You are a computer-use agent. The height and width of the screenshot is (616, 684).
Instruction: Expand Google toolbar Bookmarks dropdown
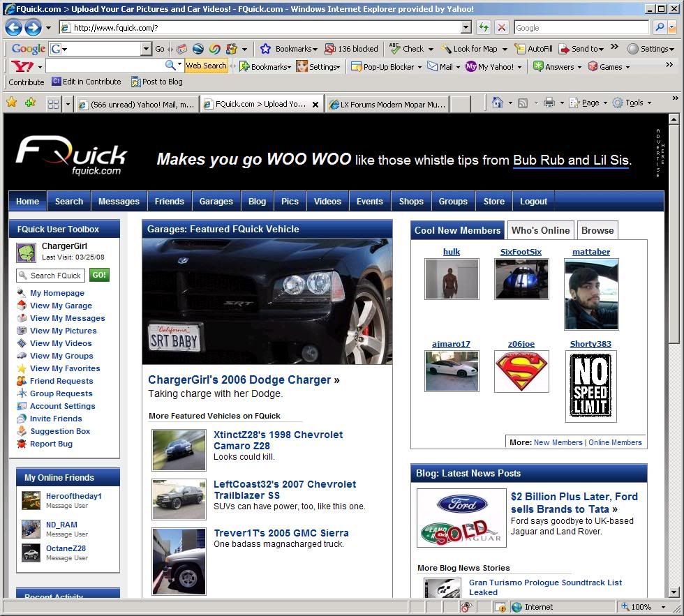(x=315, y=50)
